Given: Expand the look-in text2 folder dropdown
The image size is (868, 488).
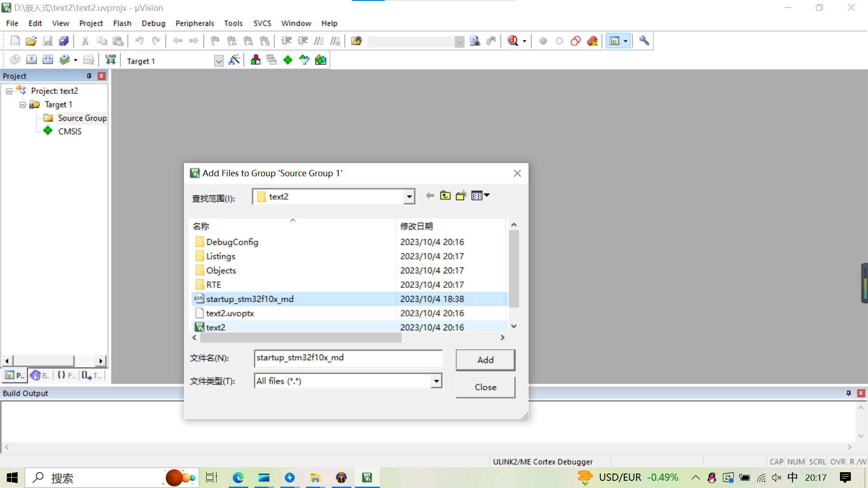Looking at the screenshot, I should (x=409, y=197).
